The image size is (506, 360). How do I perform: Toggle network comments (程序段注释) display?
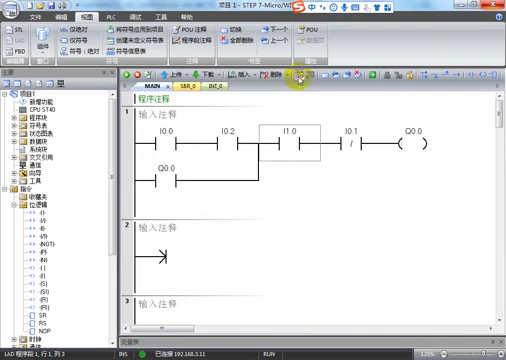[192, 40]
